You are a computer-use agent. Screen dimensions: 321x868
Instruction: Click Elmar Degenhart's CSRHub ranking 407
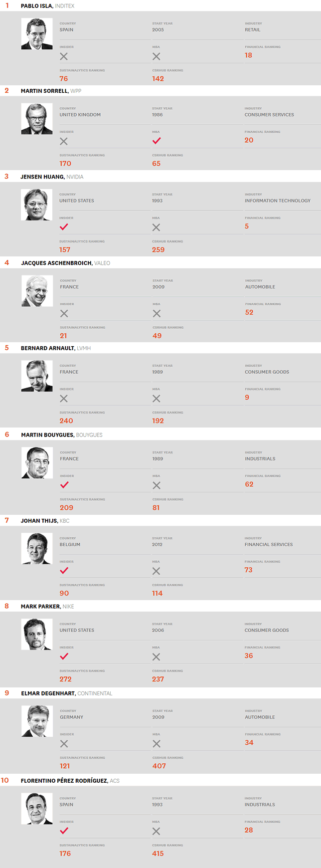point(159,766)
